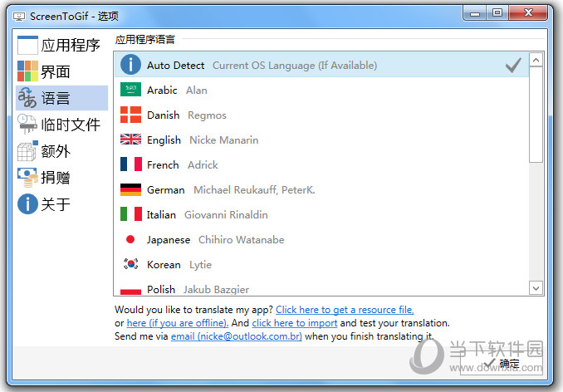Screen dimensions: 563x392
Task: Click the Italian flag icon
Action: [x=130, y=214]
